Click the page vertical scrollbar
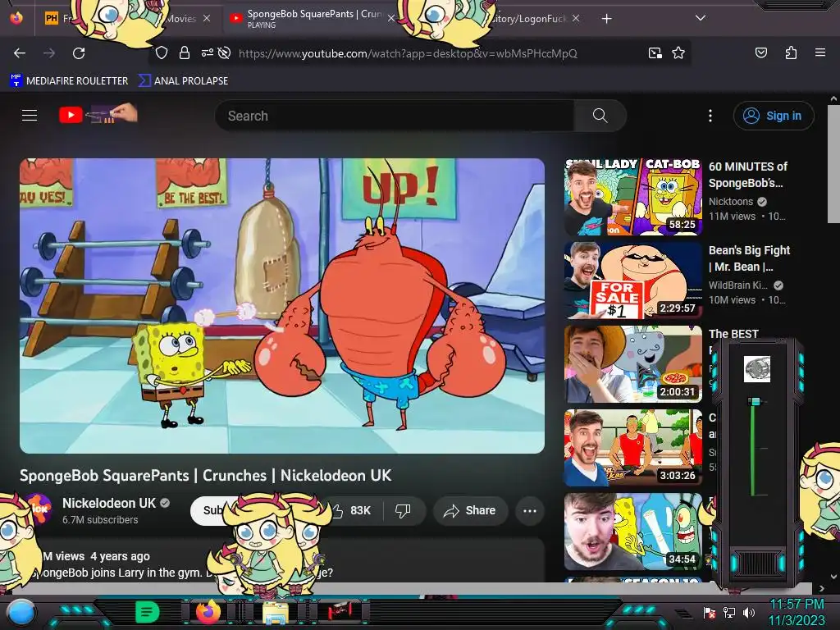The width and height of the screenshot is (840, 630). point(833,163)
